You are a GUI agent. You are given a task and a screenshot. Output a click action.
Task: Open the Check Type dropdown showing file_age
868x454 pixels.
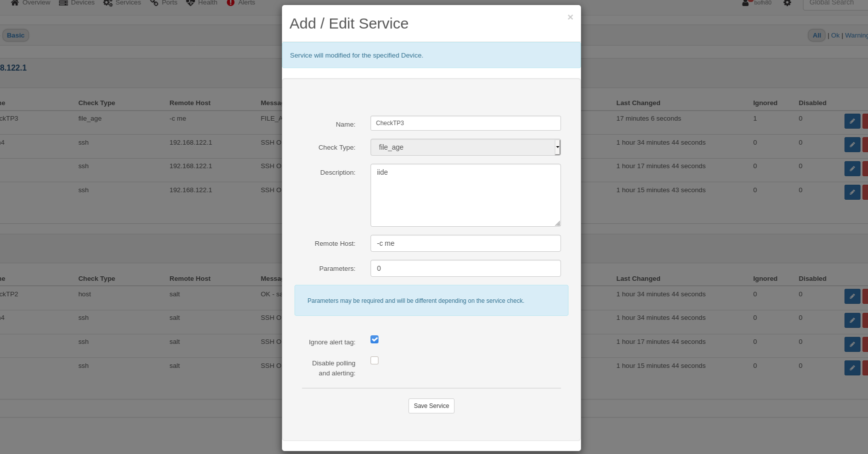[465, 147]
